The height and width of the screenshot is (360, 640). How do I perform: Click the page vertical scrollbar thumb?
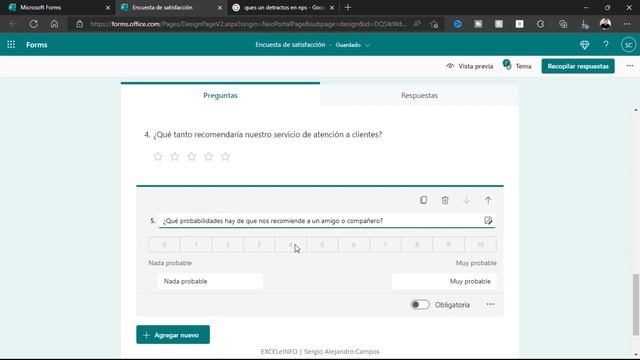636,304
